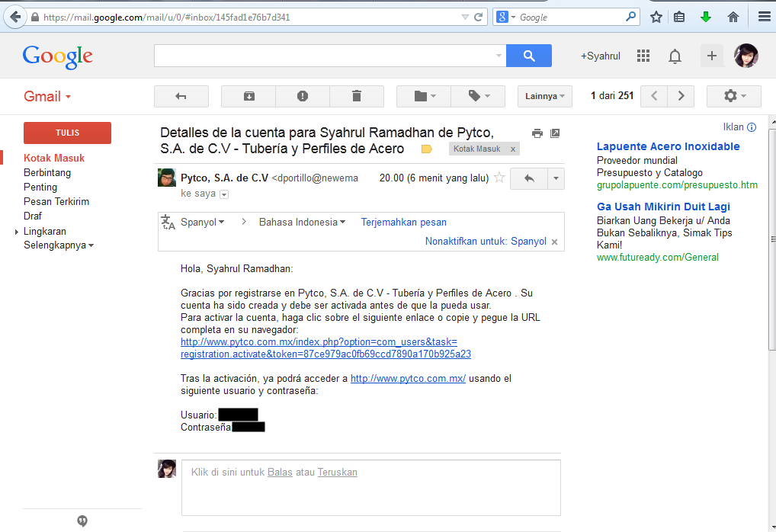The height and width of the screenshot is (532, 776).
Task: Open Ga Usah Mikirin Duit Lagi ad
Action: [x=663, y=207]
